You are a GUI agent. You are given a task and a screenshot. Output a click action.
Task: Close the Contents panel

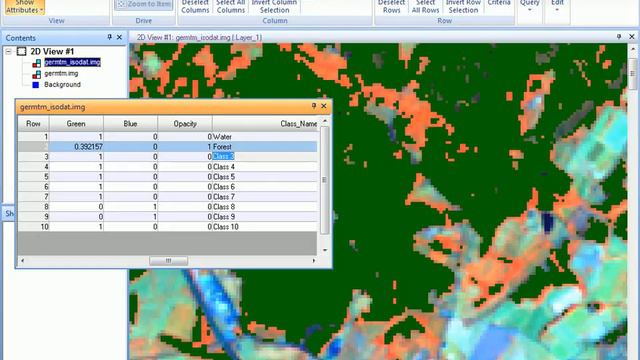point(119,37)
